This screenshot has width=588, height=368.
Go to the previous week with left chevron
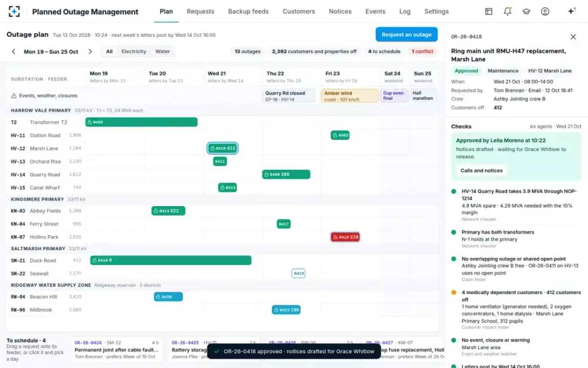pyautogui.click(x=14, y=52)
